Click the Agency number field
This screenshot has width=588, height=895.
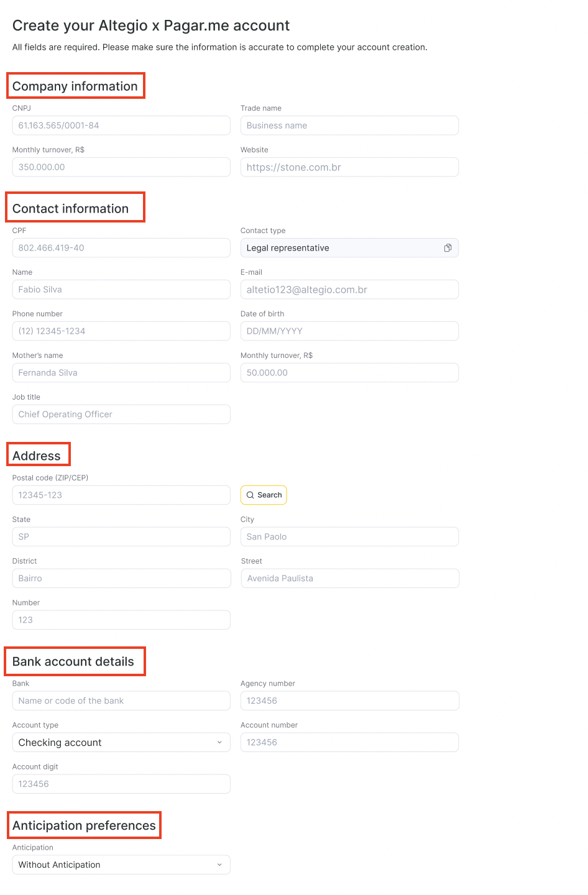pyautogui.click(x=350, y=701)
